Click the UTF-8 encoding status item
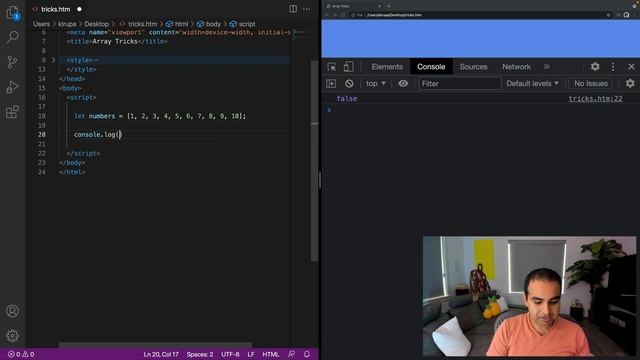Screen dimensions: 640x360 (230, 354)
